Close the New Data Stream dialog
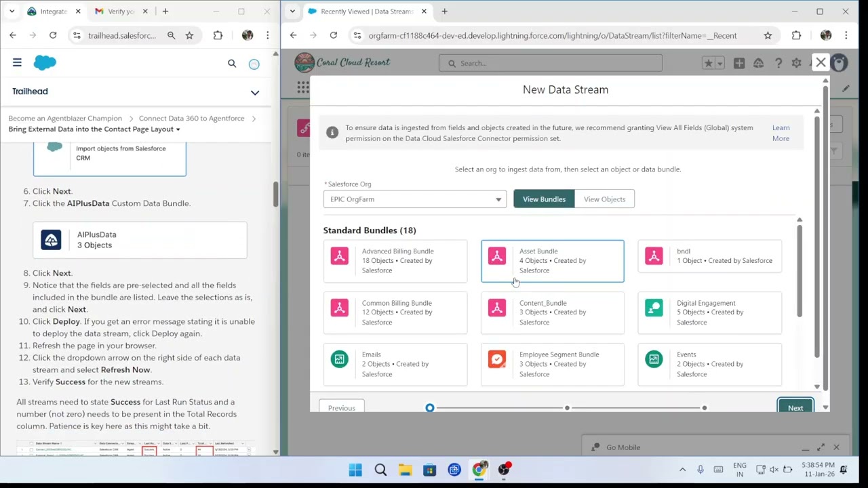868x488 pixels. pyautogui.click(x=821, y=63)
